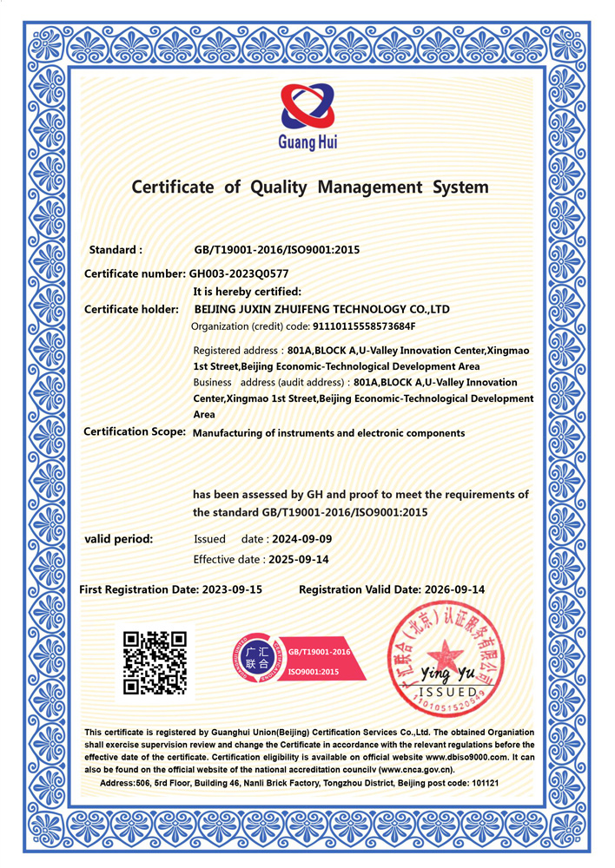Open the website link www.cnca.gov.cn

pos(417,769)
